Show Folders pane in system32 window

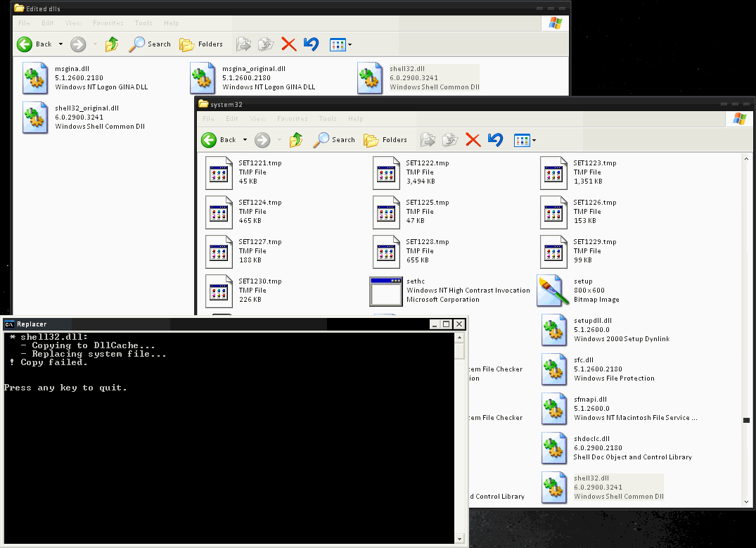click(x=385, y=140)
